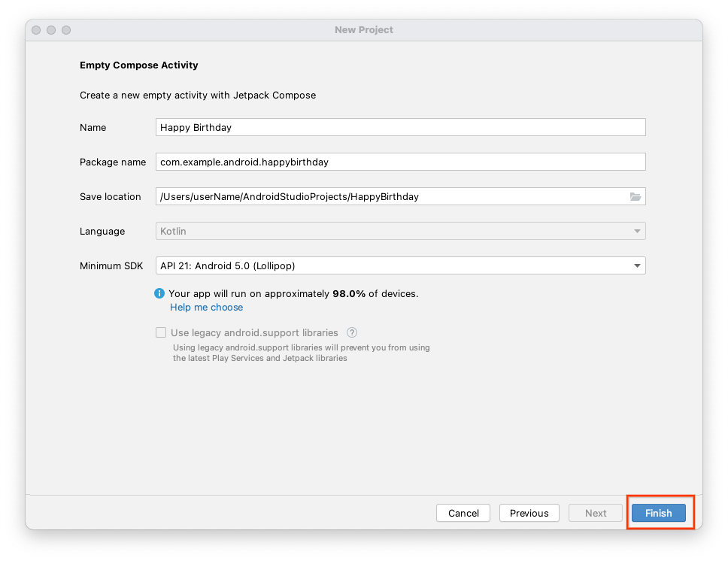Expand the Minimum SDK dropdown arrow

coord(637,265)
